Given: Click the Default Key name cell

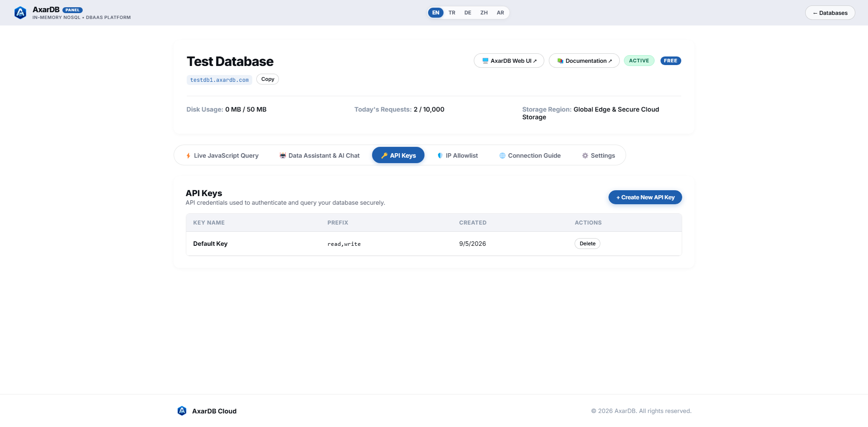Looking at the screenshot, I should pos(210,244).
